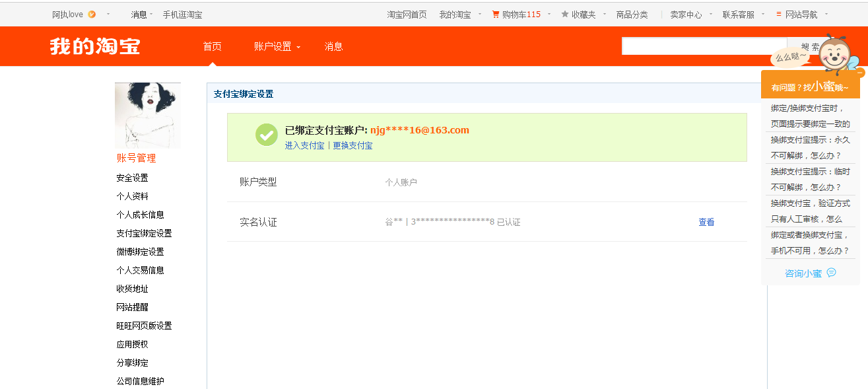Open 商品分类 link in top bar

(x=632, y=14)
